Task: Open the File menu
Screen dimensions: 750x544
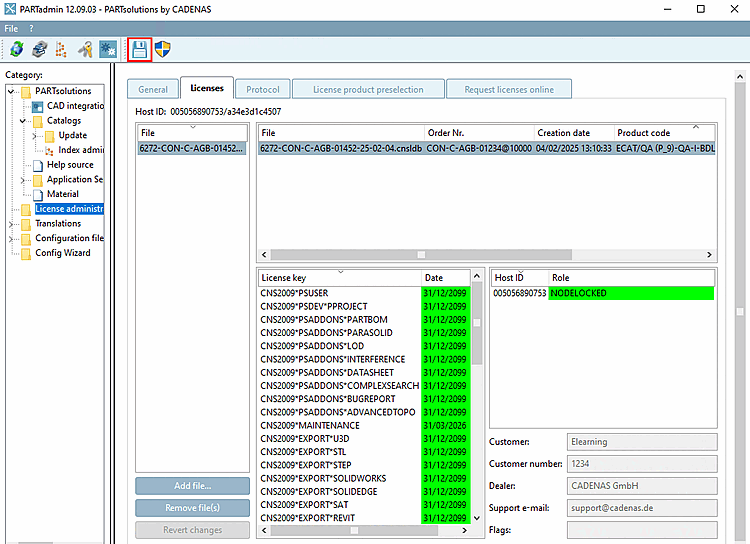Action: (x=11, y=28)
